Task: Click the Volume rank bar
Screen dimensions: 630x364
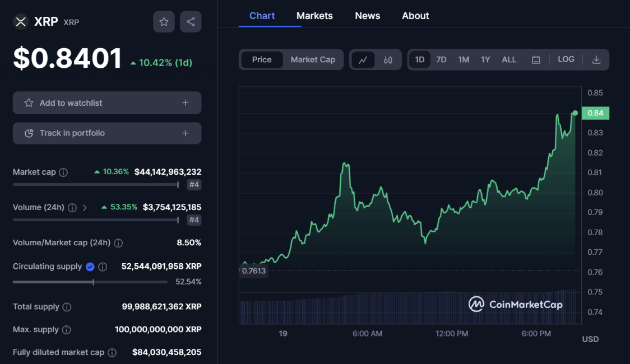Action: [x=96, y=220]
